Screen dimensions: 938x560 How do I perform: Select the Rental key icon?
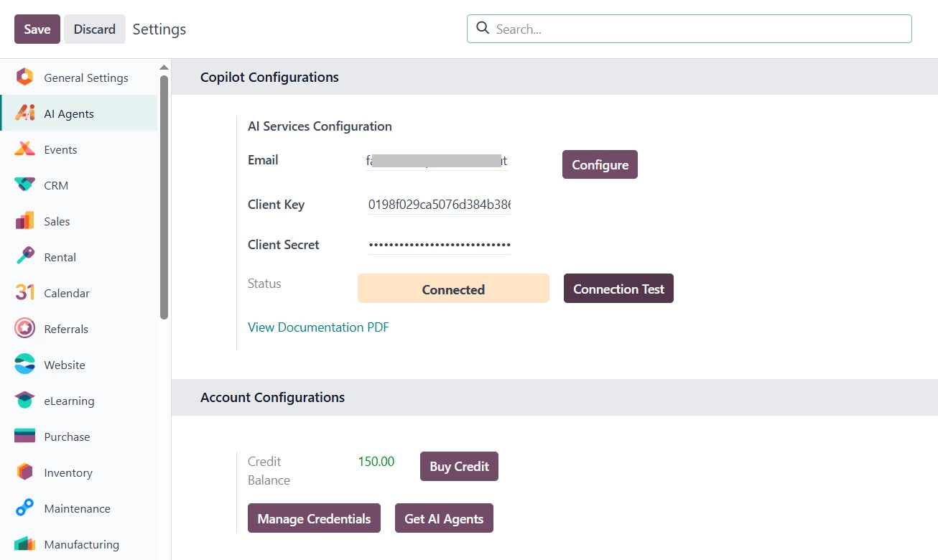click(x=25, y=257)
